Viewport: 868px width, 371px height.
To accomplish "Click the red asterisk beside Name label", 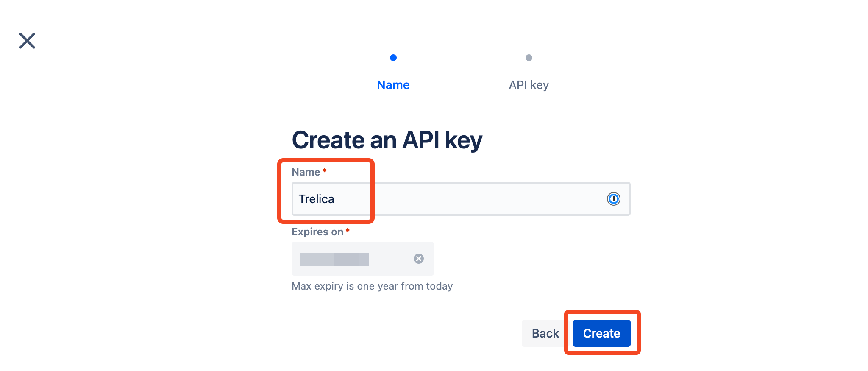I will 325,170.
